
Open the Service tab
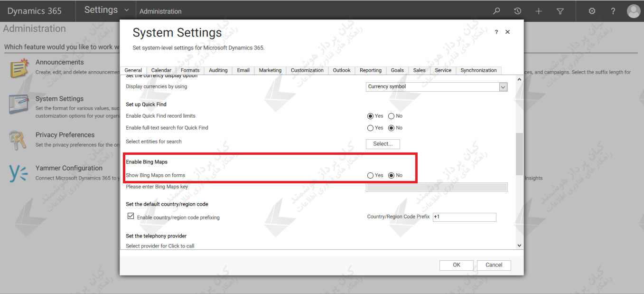pyautogui.click(x=443, y=70)
